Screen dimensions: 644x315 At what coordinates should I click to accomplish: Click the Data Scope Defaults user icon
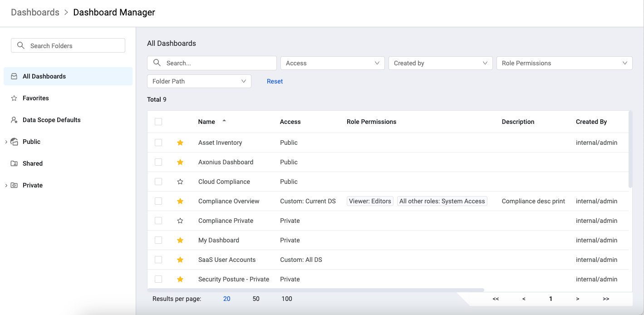(x=14, y=120)
